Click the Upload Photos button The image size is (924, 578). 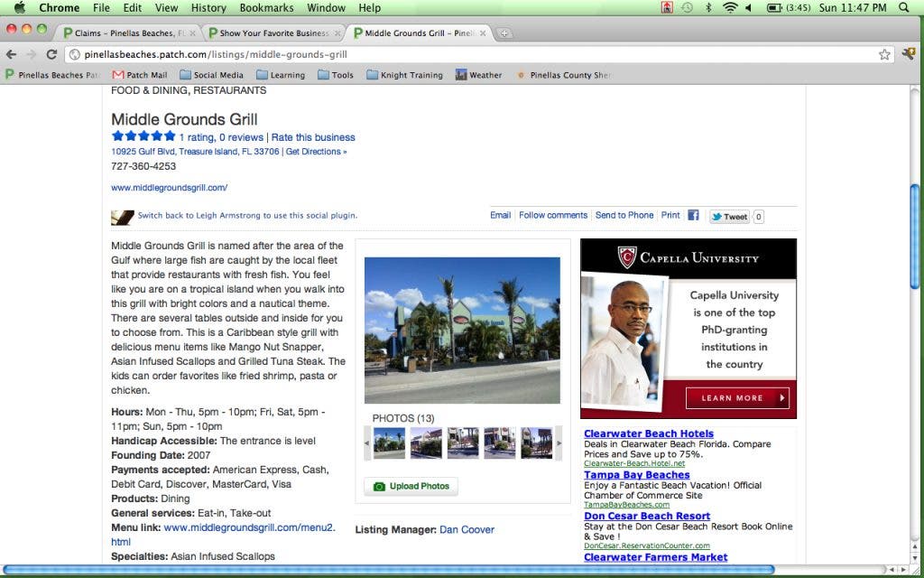411,486
